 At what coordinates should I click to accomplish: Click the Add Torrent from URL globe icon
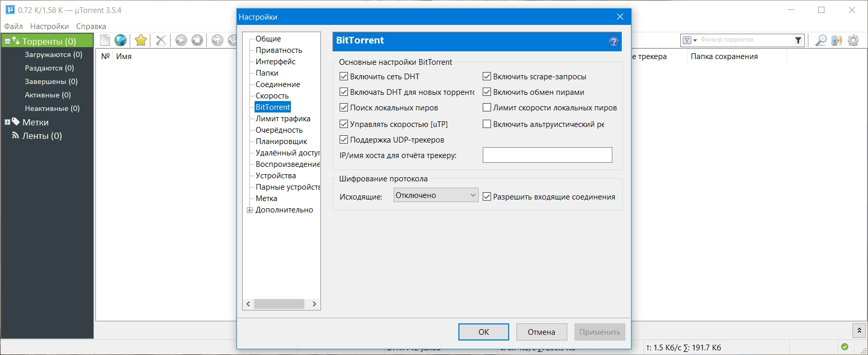[x=121, y=40]
